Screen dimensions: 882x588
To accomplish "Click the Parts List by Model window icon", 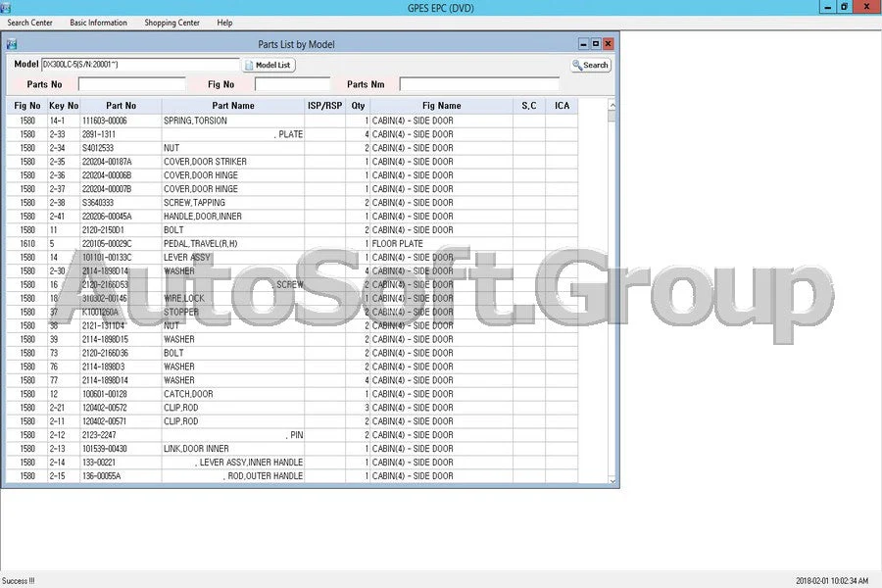I will 12,44.
